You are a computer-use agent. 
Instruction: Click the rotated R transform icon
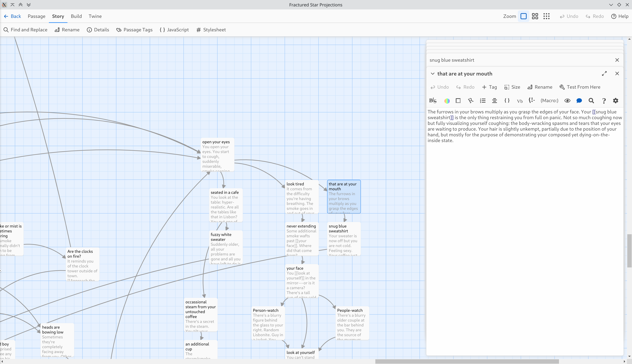click(x=470, y=100)
